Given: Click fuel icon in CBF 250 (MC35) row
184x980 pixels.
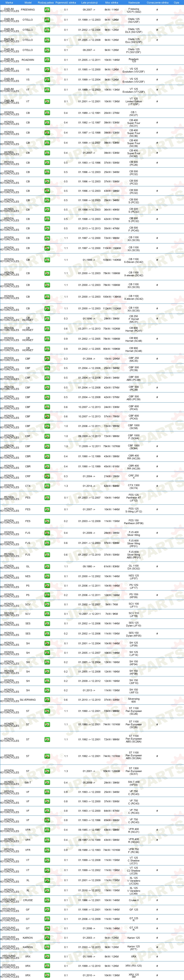Looking at the screenshot, I should [x=47, y=359].
